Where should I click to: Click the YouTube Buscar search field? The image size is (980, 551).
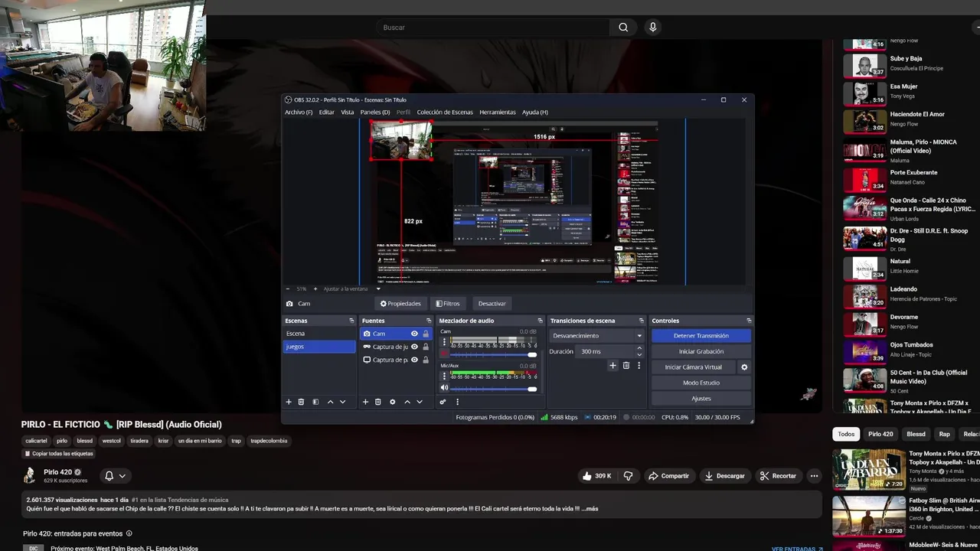pyautogui.click(x=494, y=28)
